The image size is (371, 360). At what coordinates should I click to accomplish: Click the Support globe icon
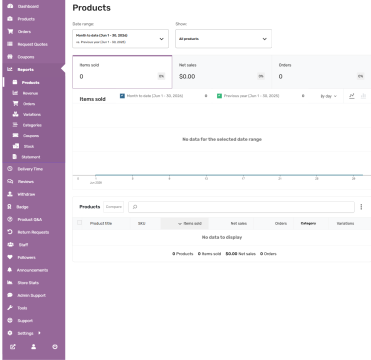[10, 320]
